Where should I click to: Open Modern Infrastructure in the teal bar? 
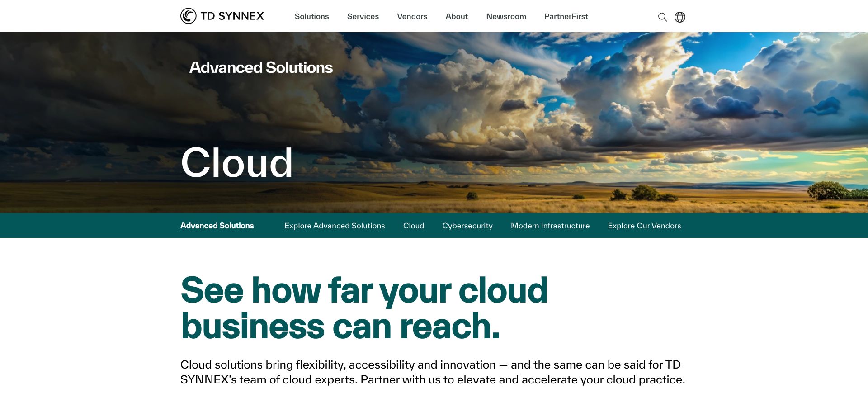tap(550, 226)
